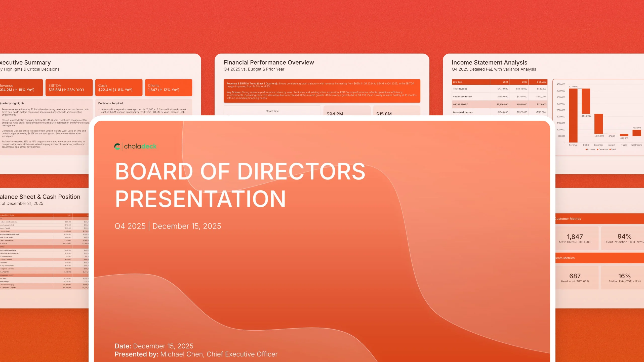Select the 'Total Revenue' row label

(460, 89)
